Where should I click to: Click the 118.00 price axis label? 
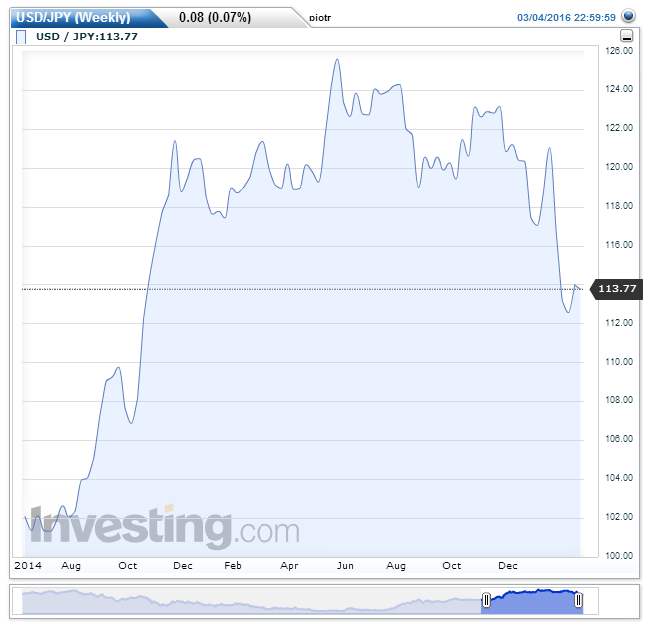(619, 206)
